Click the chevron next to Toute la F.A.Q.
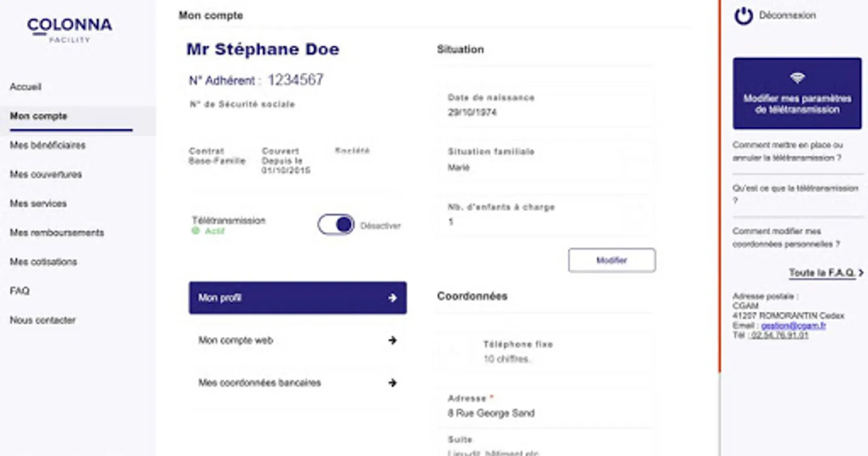868x456 pixels. pos(861,273)
